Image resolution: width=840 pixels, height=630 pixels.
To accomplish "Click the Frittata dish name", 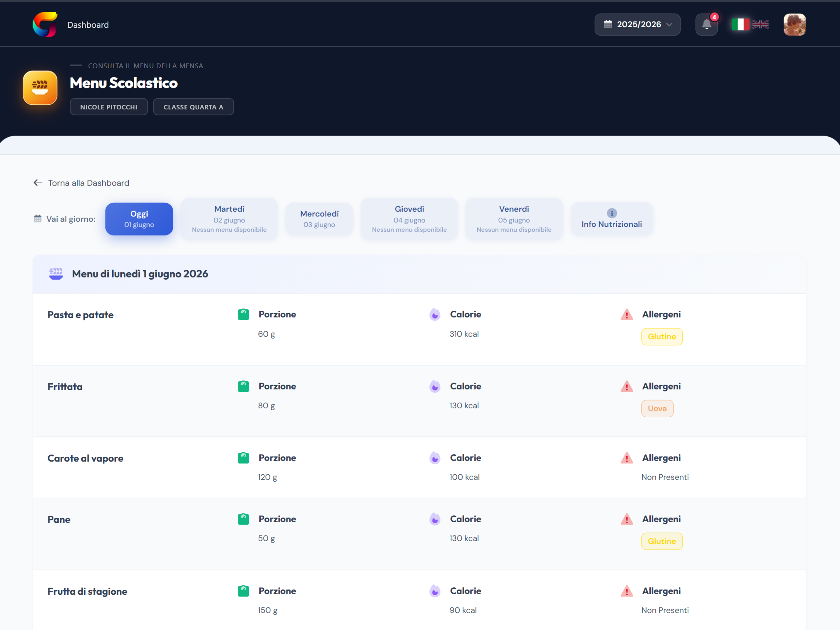I will (65, 387).
